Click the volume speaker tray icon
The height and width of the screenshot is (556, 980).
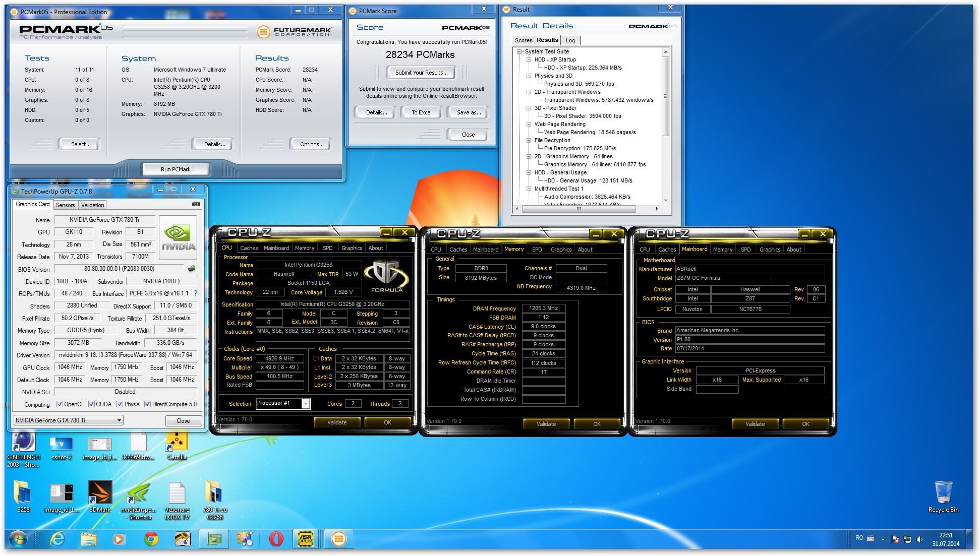[919, 539]
